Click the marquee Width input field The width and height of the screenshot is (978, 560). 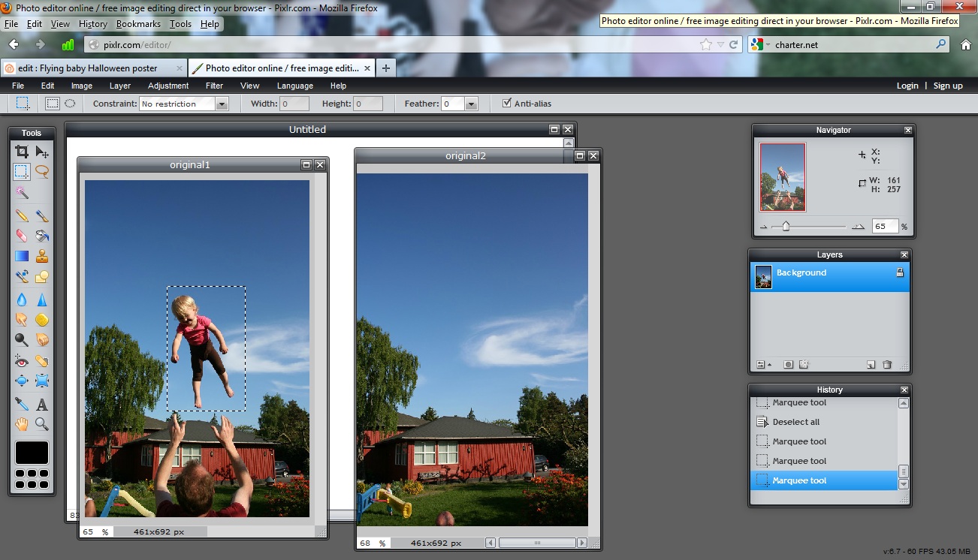click(x=295, y=104)
